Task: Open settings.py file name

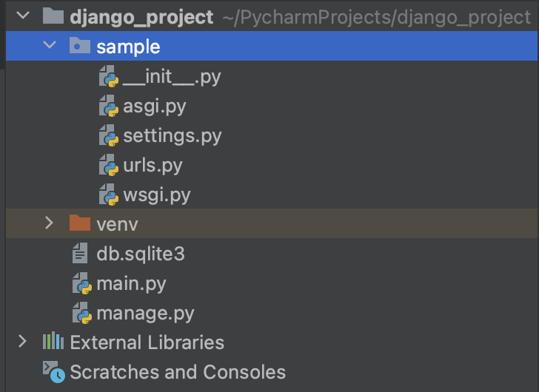Action: pyautogui.click(x=173, y=136)
